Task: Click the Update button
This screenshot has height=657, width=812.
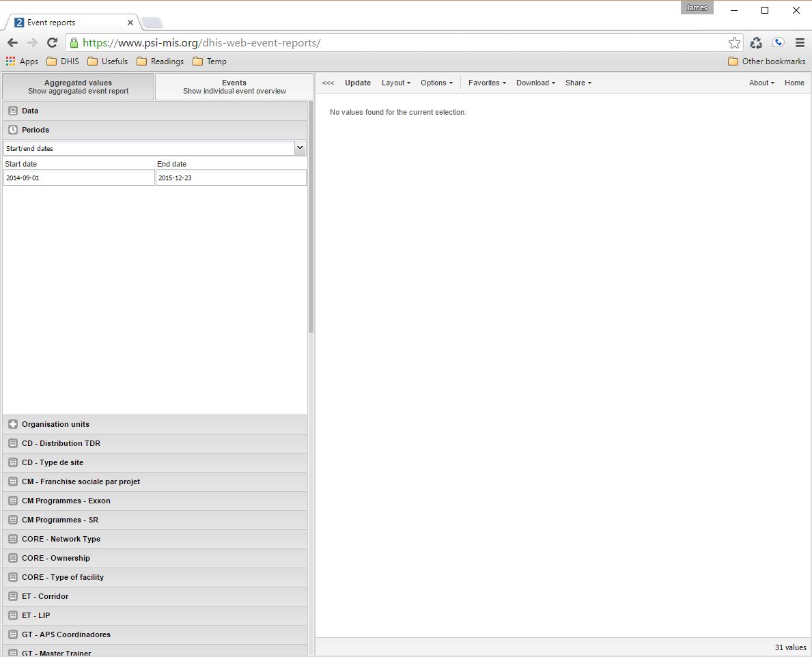Action: tap(358, 83)
